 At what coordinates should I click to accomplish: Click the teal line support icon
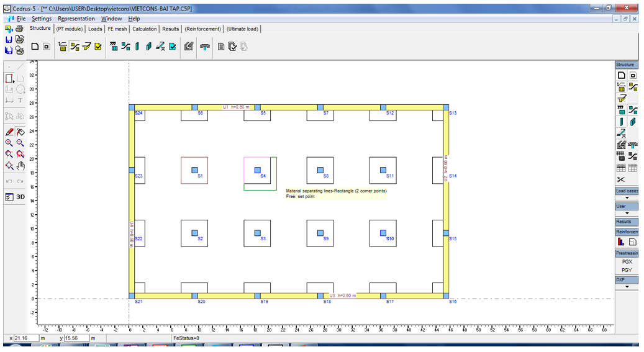[125, 47]
